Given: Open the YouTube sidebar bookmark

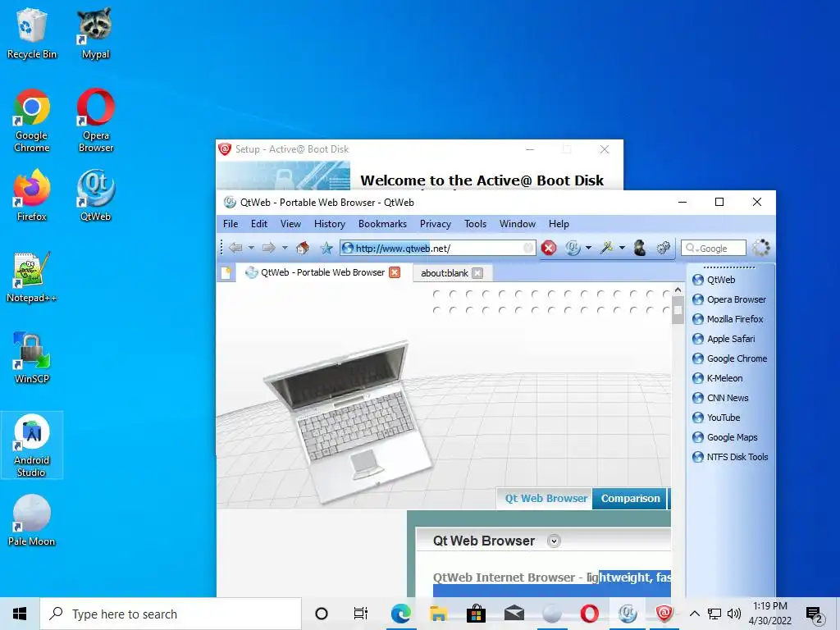Looking at the screenshot, I should coord(715,418).
